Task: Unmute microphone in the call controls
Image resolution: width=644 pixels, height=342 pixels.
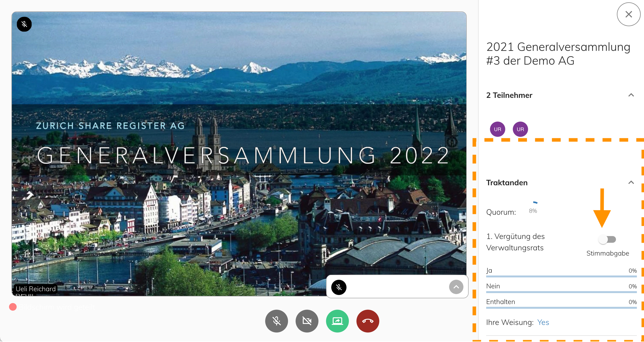Action: coord(276,321)
